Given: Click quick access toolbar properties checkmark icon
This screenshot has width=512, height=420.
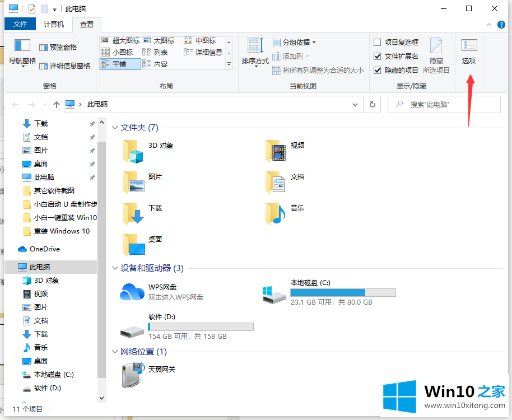Looking at the screenshot, I should (x=32, y=9).
